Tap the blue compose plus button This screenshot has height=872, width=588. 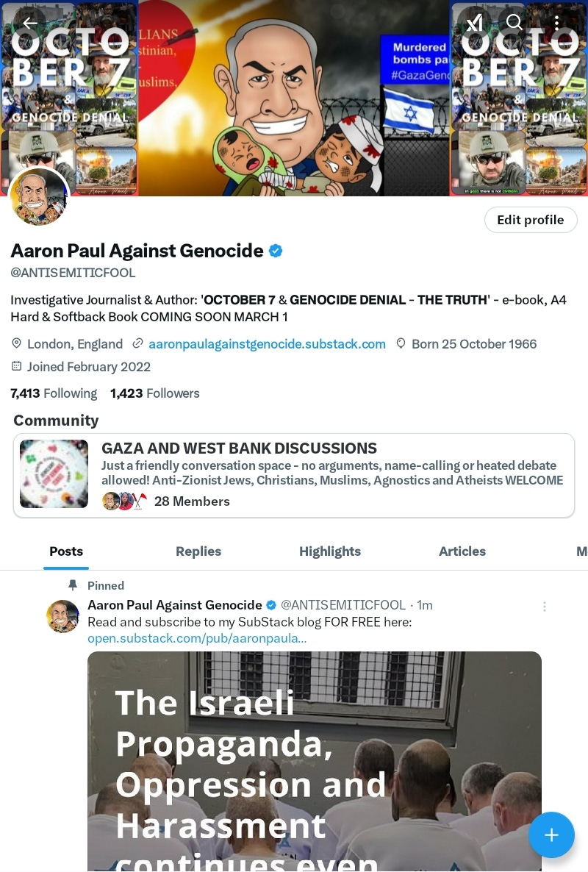pyautogui.click(x=551, y=835)
